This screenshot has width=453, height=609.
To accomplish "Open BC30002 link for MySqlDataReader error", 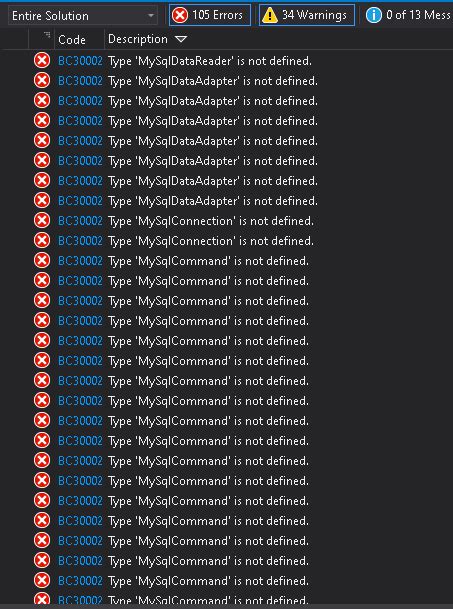I will point(80,61).
